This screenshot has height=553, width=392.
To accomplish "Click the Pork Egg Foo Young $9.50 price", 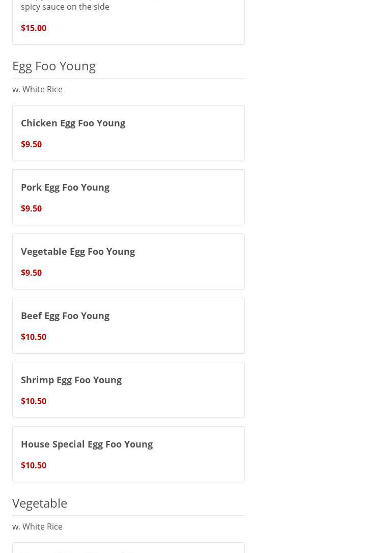I will pos(31,208).
